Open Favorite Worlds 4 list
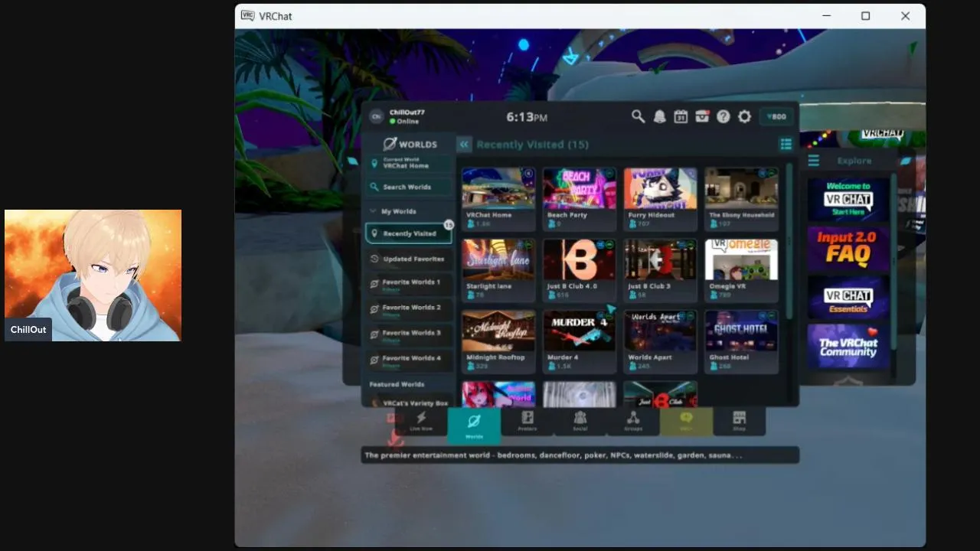This screenshot has height=551, width=980. pos(409,360)
